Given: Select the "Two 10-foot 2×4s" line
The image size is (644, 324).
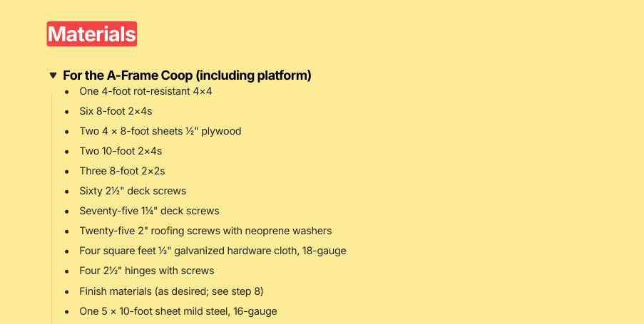Looking at the screenshot, I should 121,151.
